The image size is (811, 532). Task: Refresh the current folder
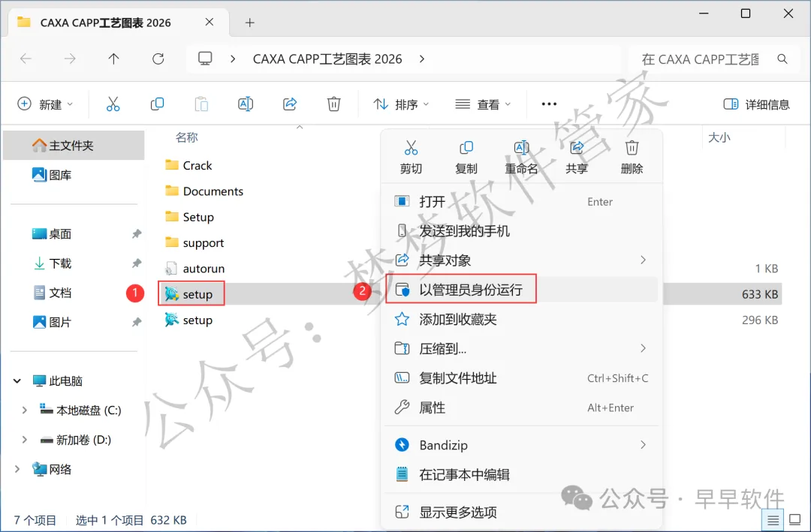pos(158,59)
